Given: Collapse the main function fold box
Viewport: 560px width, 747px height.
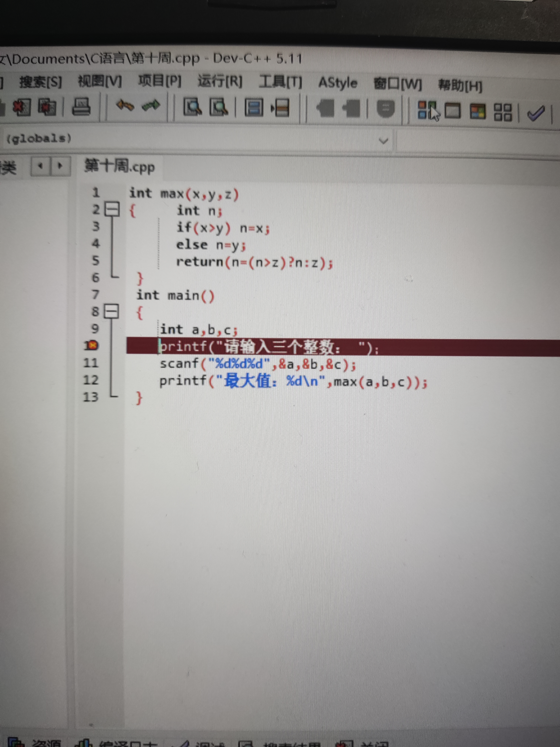Looking at the screenshot, I should (111, 311).
